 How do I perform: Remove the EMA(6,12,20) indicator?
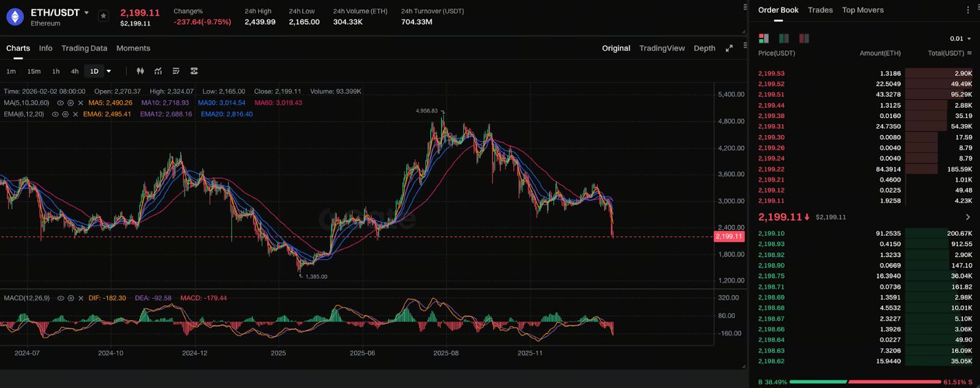76,114
